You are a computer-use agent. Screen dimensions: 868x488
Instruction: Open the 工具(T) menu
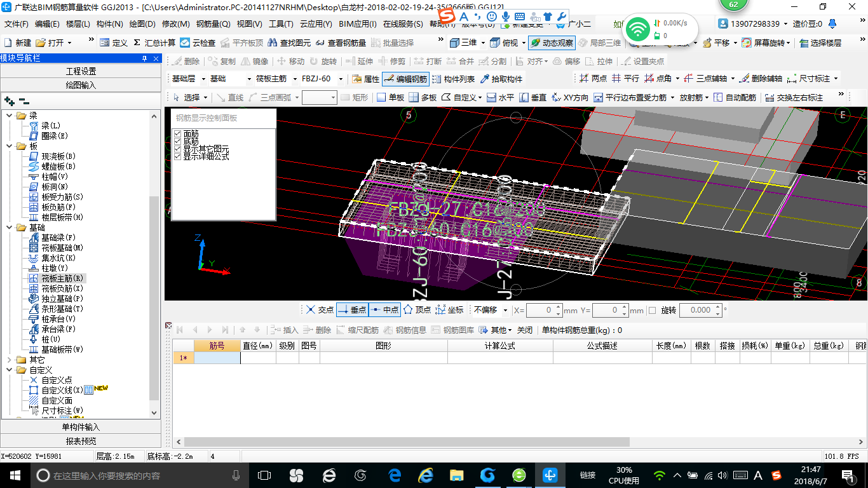tap(281, 24)
